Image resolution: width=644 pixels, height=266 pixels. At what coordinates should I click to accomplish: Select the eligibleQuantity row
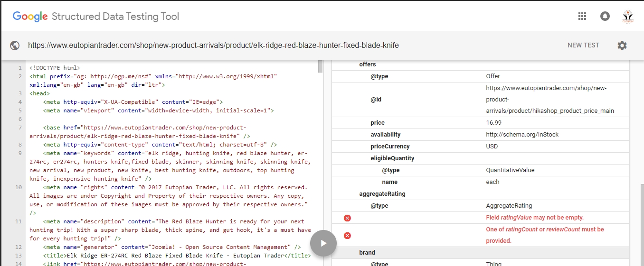tap(480, 158)
